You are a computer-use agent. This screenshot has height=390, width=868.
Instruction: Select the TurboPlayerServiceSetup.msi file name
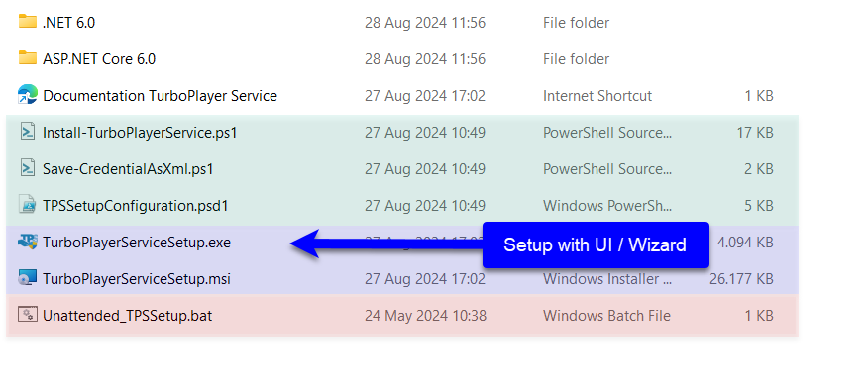pos(137,279)
